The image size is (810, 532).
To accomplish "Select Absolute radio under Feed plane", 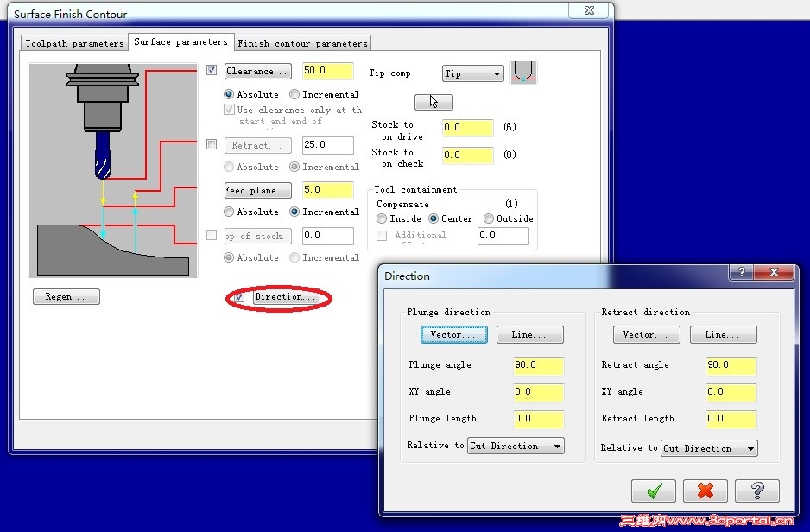I will (229, 212).
